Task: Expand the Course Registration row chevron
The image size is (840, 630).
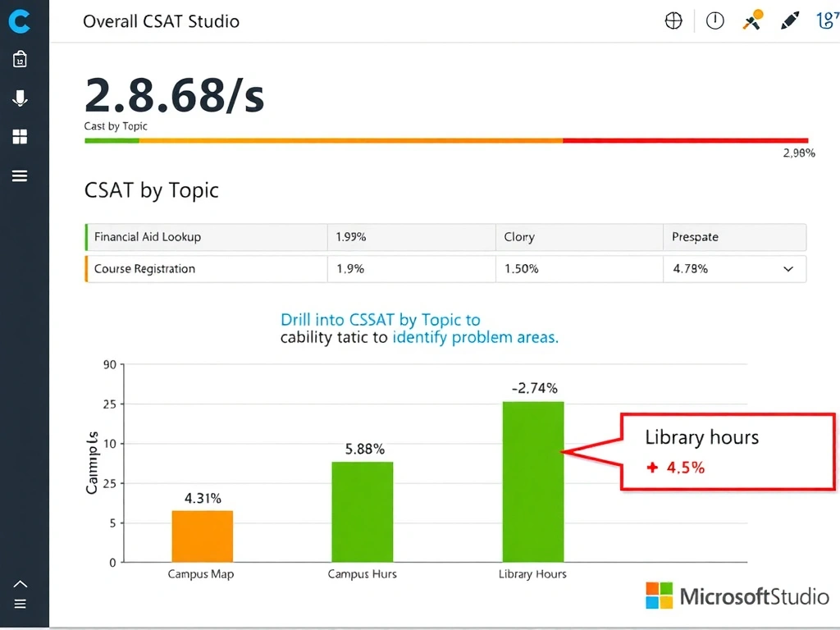Action: pyautogui.click(x=788, y=269)
